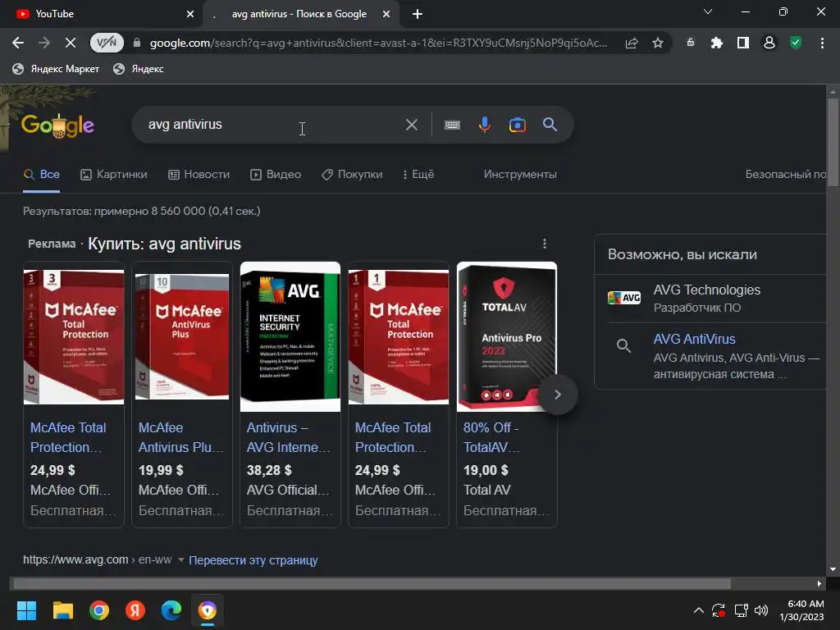
Task: Open McAfee Antivirus Plus product link
Action: click(181, 437)
